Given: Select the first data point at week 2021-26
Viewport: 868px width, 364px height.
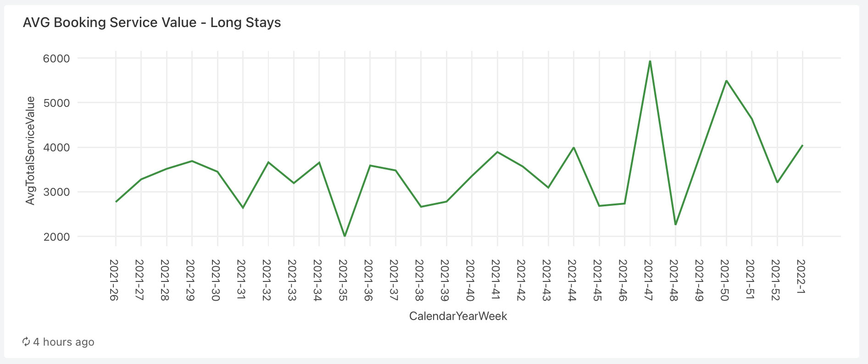Looking at the screenshot, I should (116, 201).
